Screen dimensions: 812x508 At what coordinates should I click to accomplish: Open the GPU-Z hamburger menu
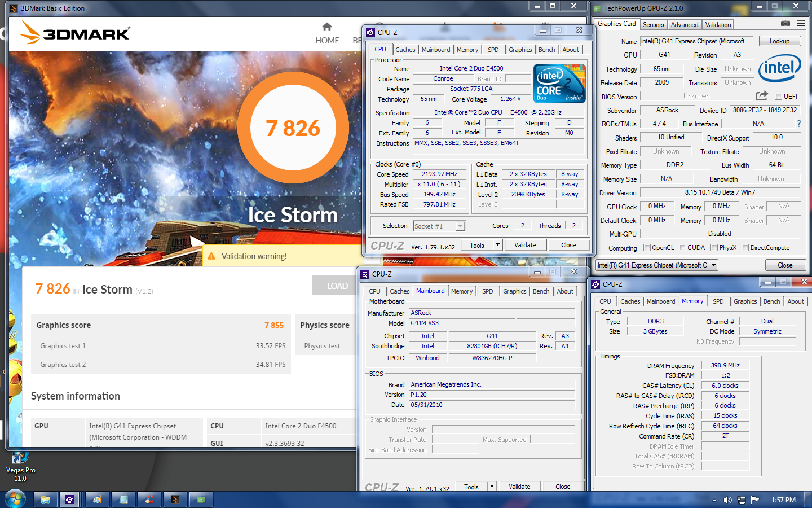pos(801,24)
